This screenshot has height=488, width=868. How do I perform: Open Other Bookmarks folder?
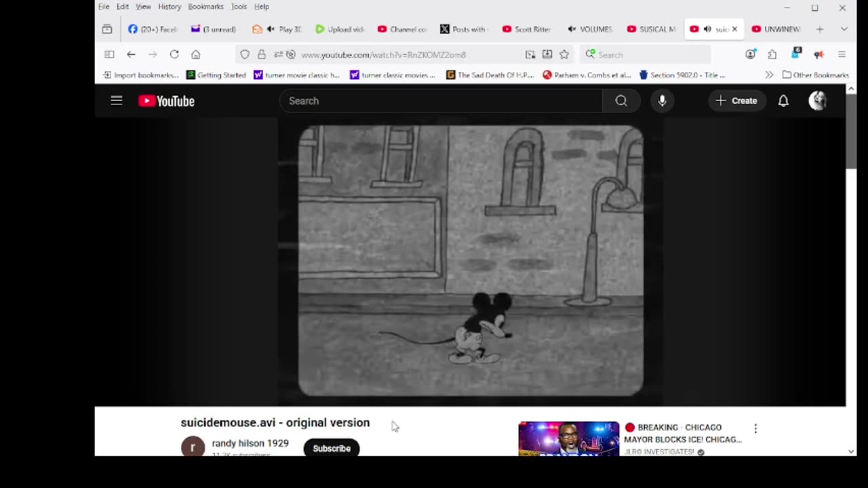(815, 75)
